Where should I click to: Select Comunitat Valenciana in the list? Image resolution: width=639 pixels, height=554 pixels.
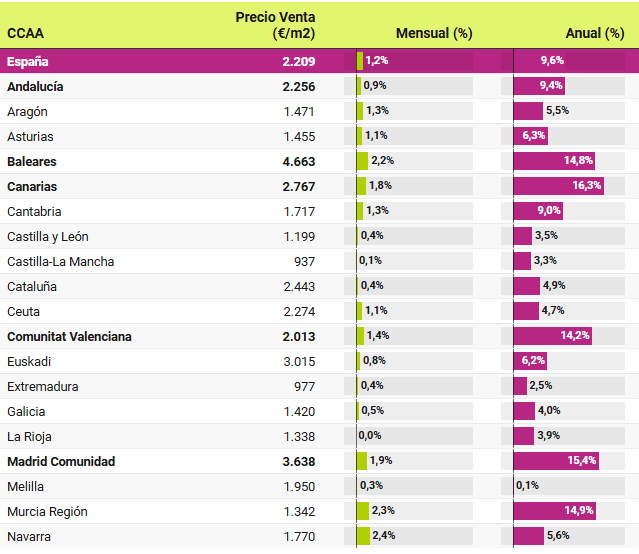click(69, 336)
